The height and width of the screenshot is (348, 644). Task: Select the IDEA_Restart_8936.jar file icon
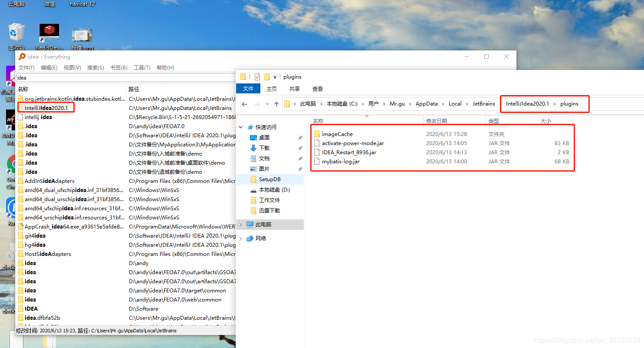(317, 152)
